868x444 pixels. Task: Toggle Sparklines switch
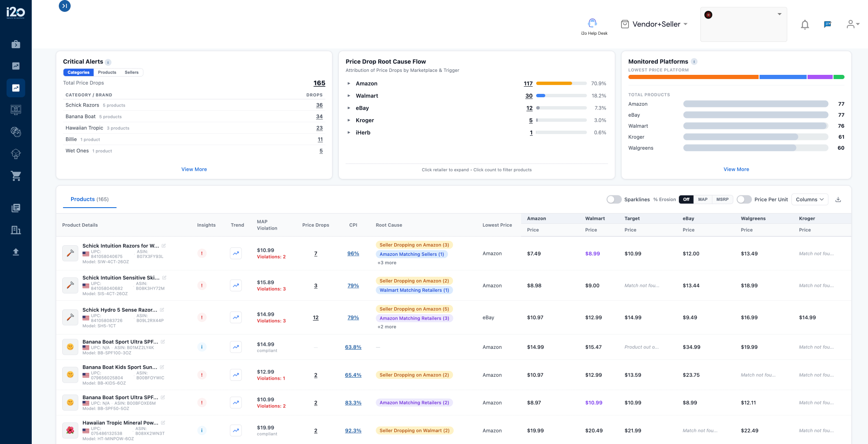[614, 200]
